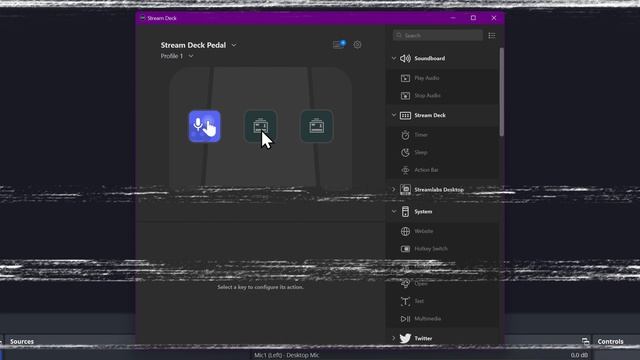Image resolution: width=640 pixels, height=360 pixels.
Task: Click the pop-out icon left of Controls
Action: pos(585,341)
